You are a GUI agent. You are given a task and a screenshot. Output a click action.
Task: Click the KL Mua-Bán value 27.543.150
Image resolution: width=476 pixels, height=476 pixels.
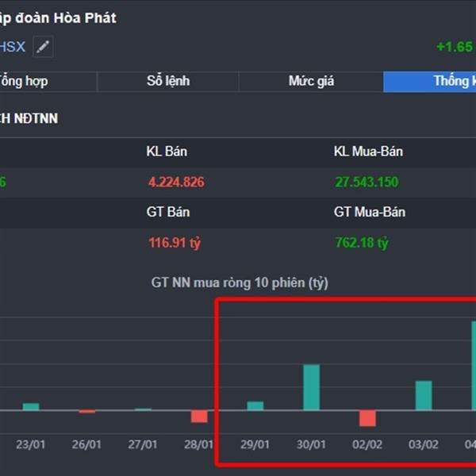pos(367,182)
